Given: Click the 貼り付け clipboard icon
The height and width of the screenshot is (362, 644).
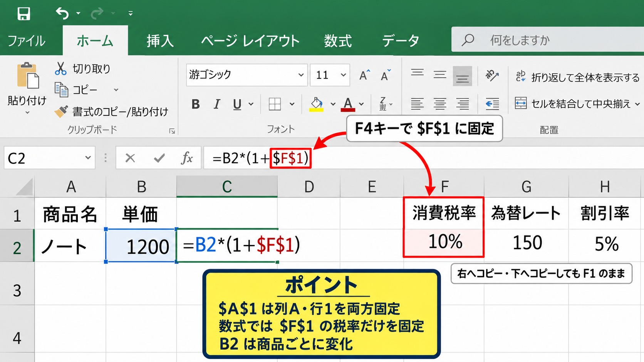Looking at the screenshot, I should pos(28,75).
